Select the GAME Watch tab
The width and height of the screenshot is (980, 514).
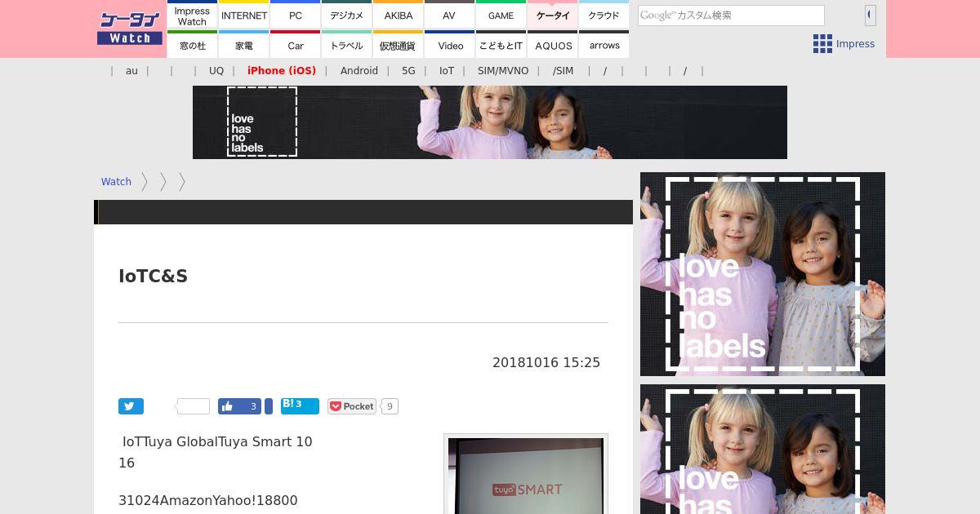501,16
